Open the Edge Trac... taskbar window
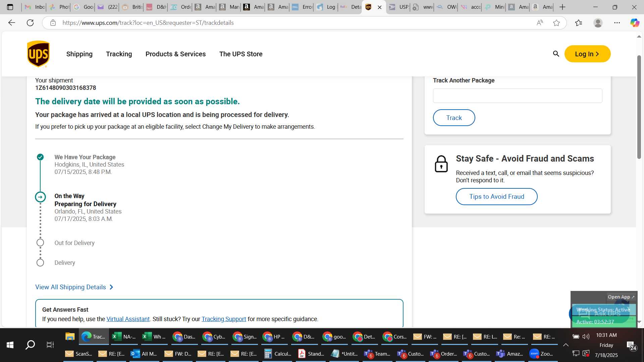 (x=94, y=337)
